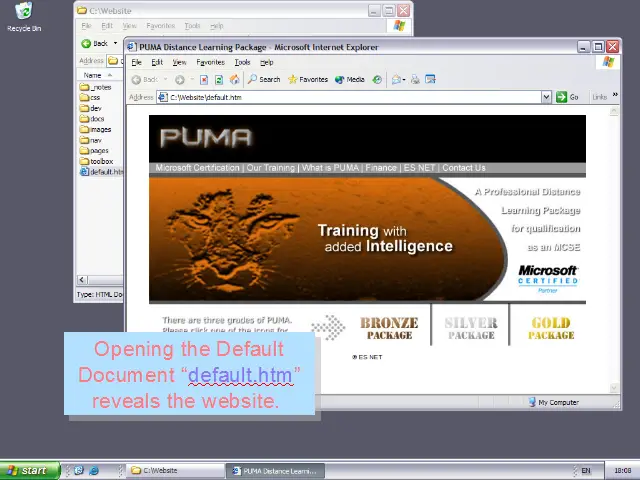Viewport: 640px width, 480px height.
Task: Launch Internet Explorer from Quick Launch
Action: 94,471
